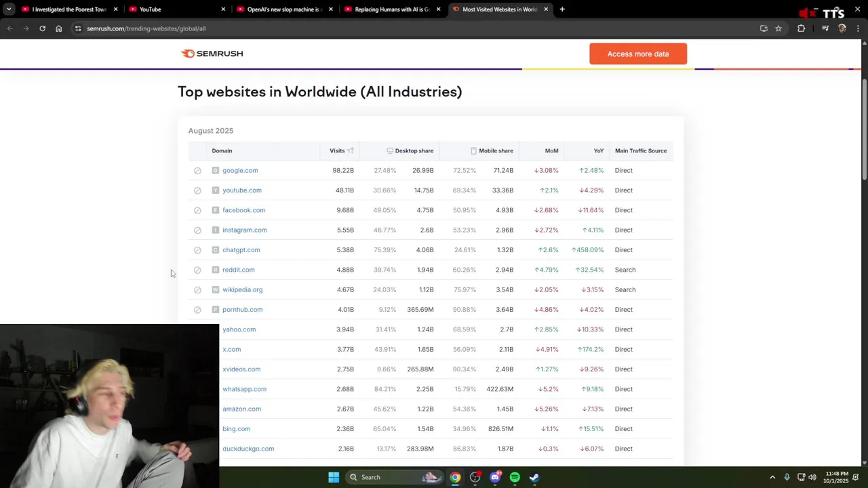Open the tab search dropdown arrow
The width and height of the screenshot is (868, 488).
pyautogui.click(x=9, y=9)
